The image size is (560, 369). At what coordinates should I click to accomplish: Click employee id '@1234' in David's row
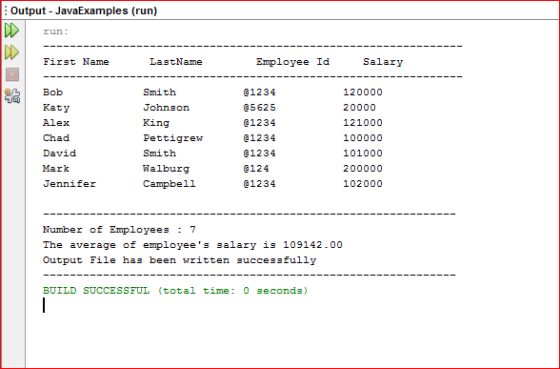(x=260, y=153)
